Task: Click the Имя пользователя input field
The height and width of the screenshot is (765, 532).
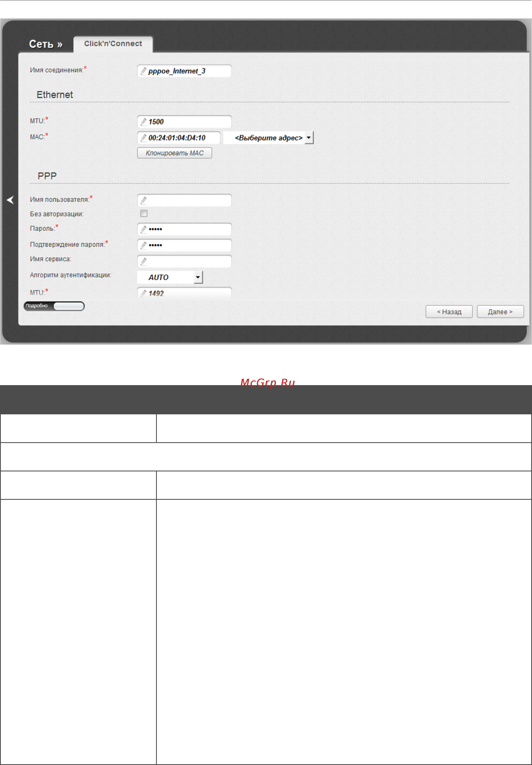Action: pyautogui.click(x=184, y=200)
